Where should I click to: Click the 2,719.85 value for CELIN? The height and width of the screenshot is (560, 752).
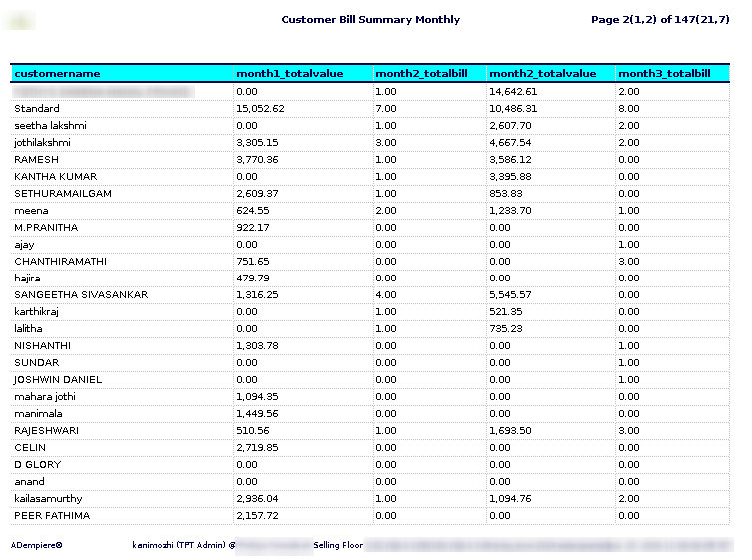coord(257,448)
